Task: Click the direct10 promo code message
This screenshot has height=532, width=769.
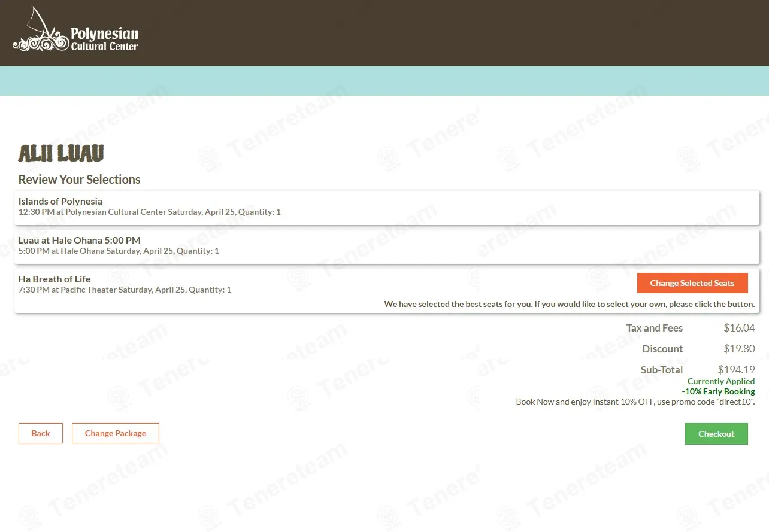Action: point(635,402)
